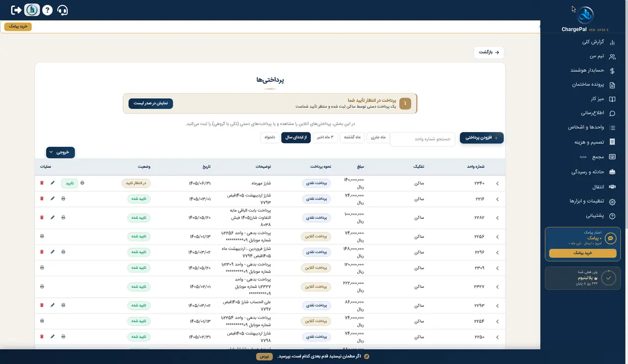Focus the unit number search field
This screenshot has width=628, height=364.
(422, 139)
